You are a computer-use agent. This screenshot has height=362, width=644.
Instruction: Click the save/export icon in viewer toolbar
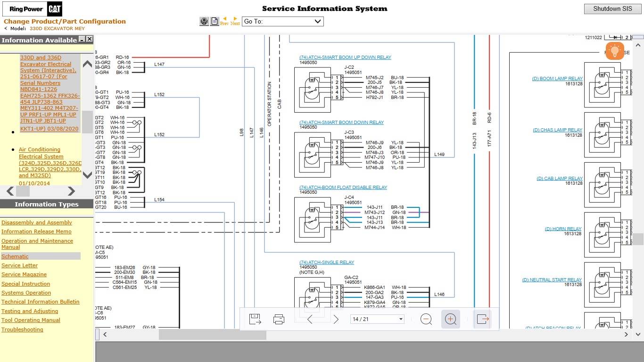click(255, 319)
